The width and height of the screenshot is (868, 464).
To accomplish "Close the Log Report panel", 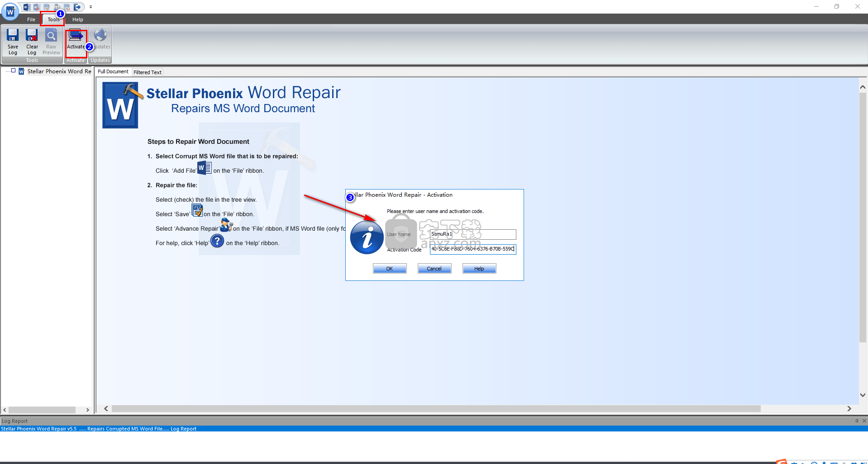I will coord(864,421).
